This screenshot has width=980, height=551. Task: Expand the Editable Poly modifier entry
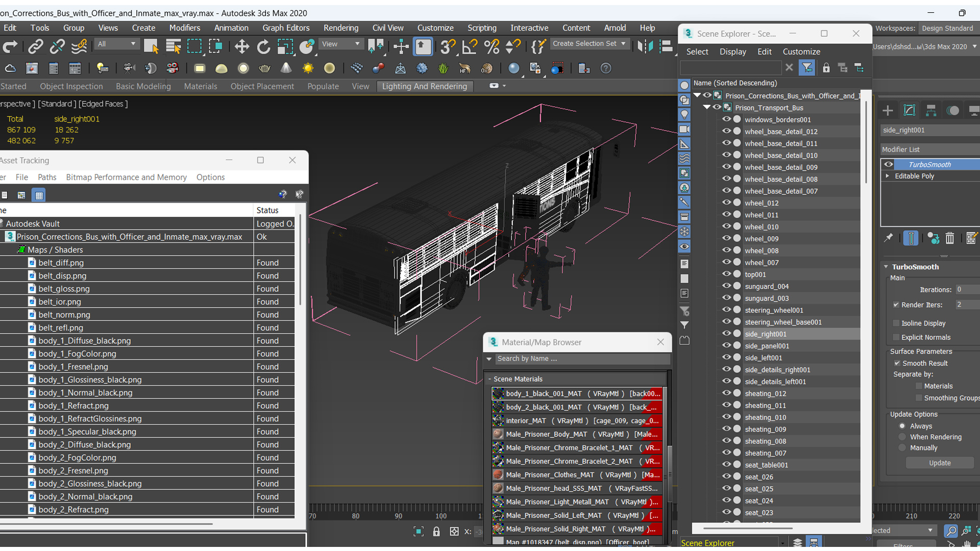coord(888,176)
